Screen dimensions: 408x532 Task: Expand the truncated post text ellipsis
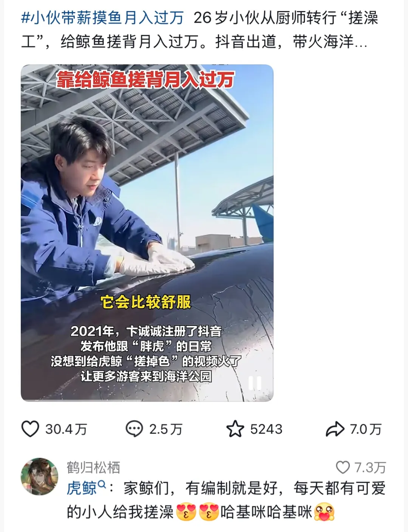pyautogui.click(x=361, y=42)
